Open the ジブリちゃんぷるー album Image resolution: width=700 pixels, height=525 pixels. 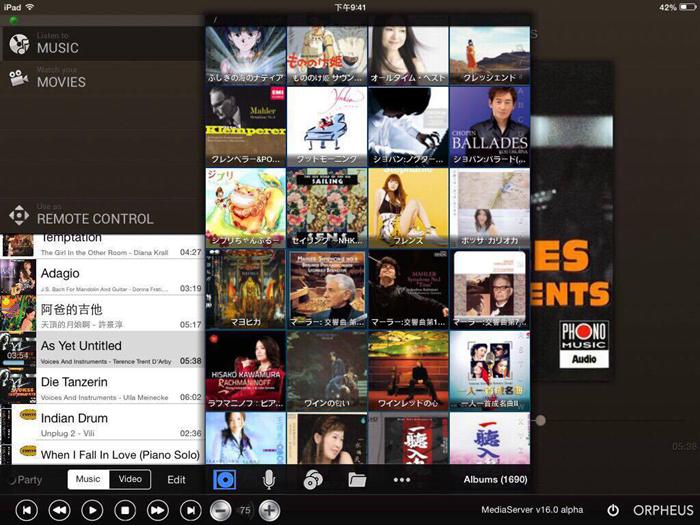pos(246,208)
